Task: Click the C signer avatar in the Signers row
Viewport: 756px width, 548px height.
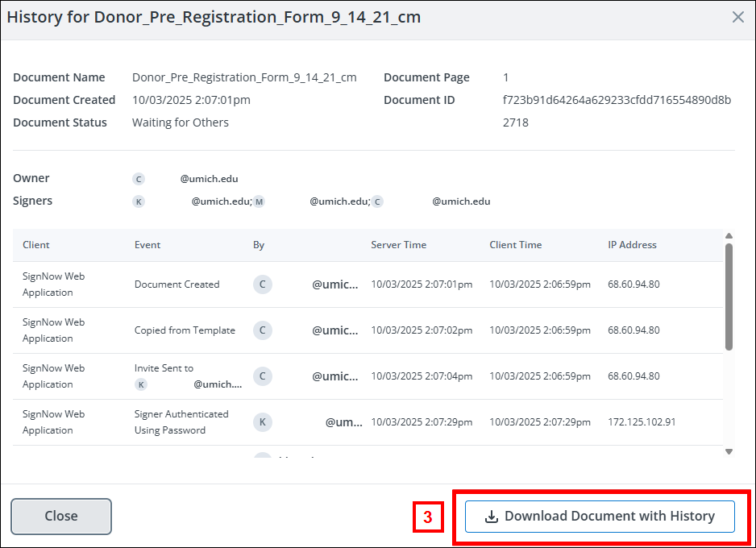Action: tap(377, 201)
